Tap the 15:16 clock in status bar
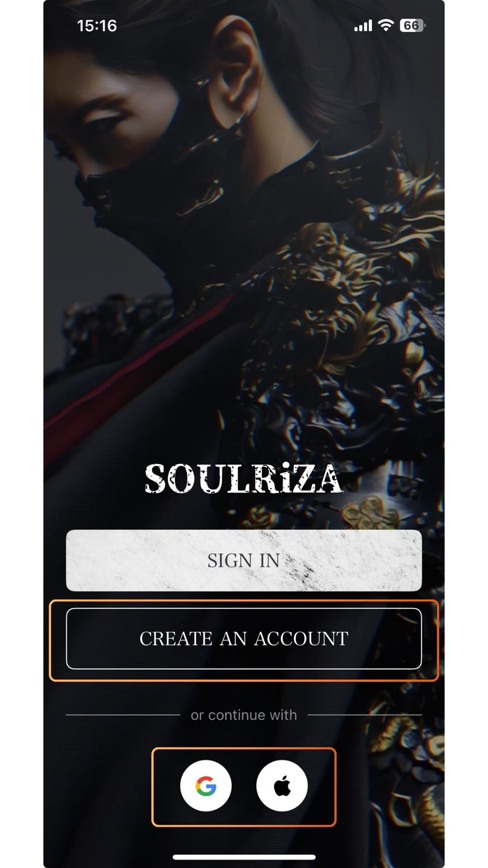 [x=97, y=26]
